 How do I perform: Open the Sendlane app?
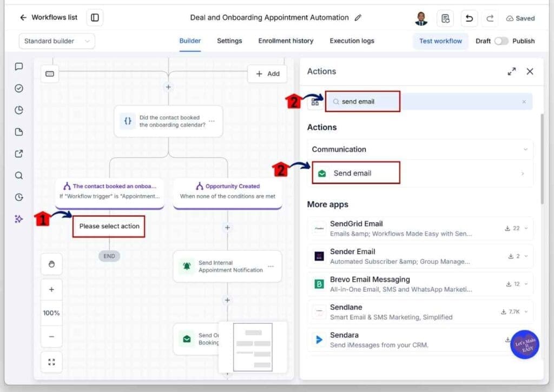(420, 312)
